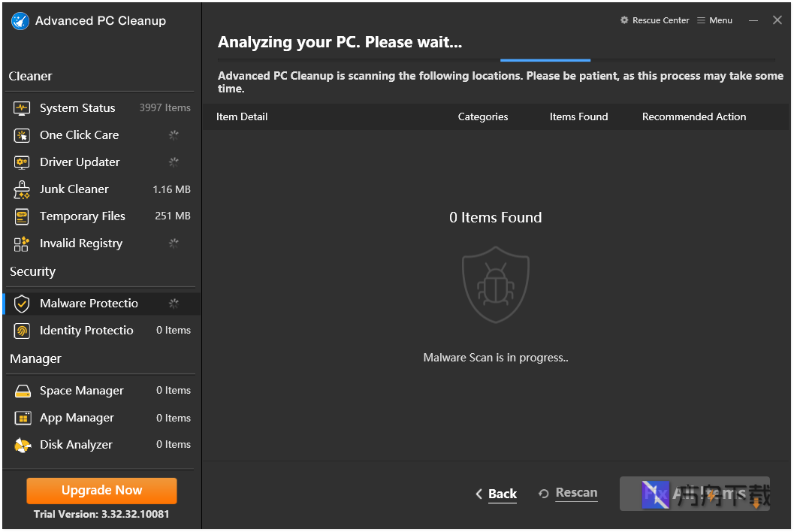Screen dimensions: 794x532
Task: Open the Temporary Files label
Action: tap(83, 216)
